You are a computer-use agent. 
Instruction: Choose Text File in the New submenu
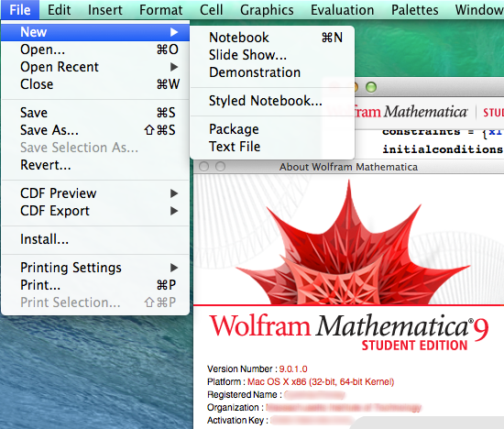coord(272,147)
